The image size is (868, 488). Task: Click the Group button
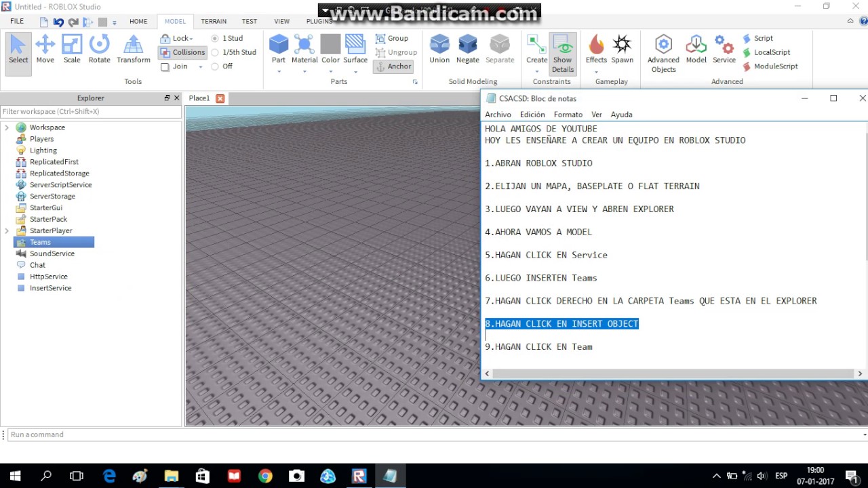click(392, 39)
